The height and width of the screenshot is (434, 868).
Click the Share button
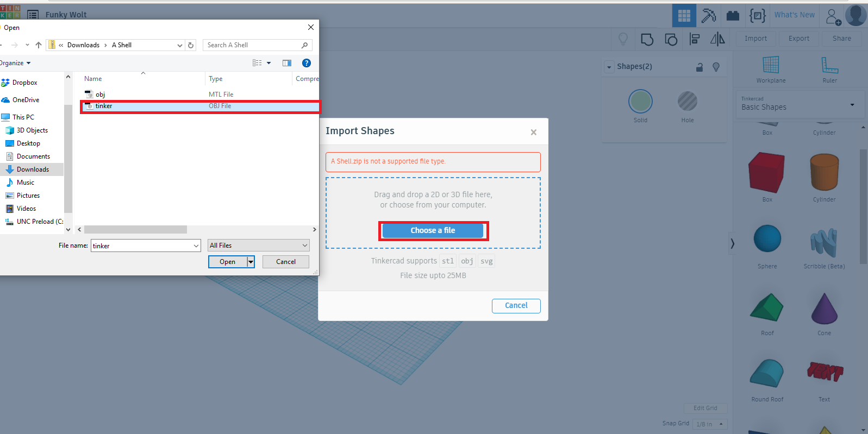[842, 39]
